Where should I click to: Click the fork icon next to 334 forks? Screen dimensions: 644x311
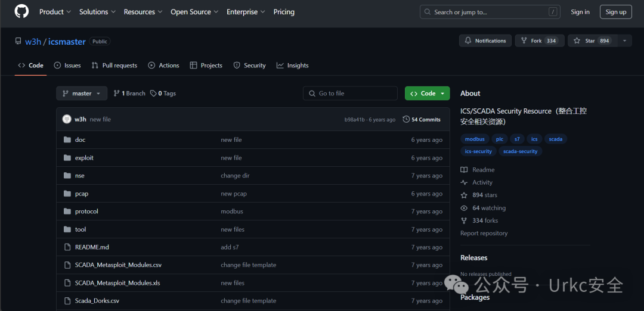click(x=464, y=220)
